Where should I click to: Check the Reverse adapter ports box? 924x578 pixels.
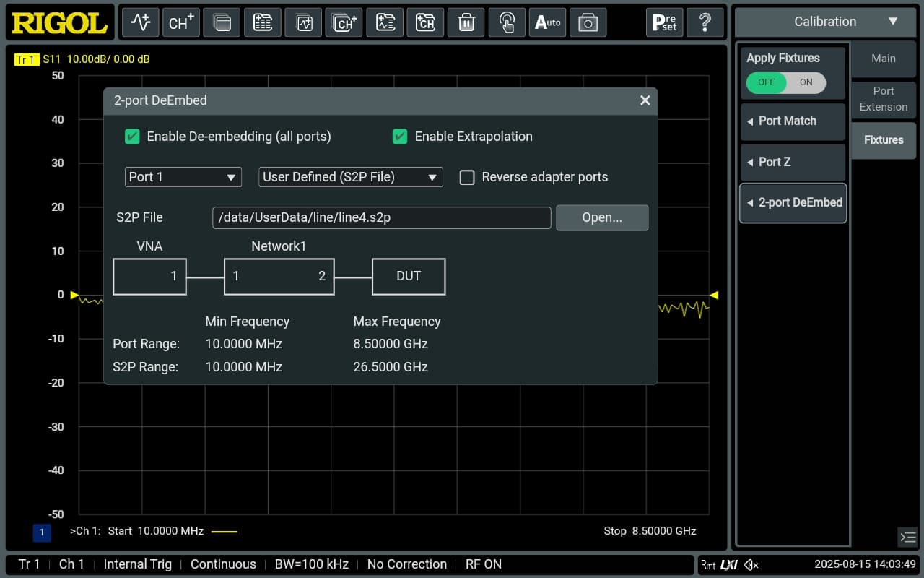tap(468, 177)
